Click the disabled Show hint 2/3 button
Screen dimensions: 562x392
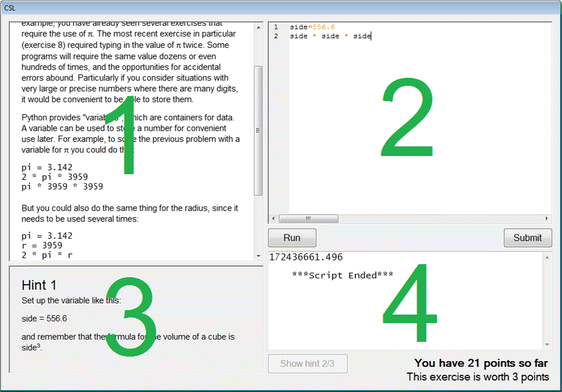[308, 364]
